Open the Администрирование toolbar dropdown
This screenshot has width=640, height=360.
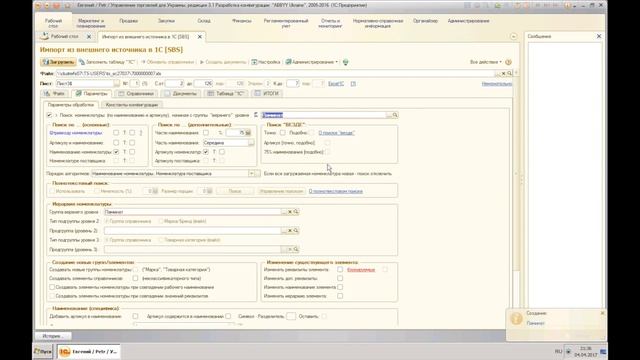[311, 62]
